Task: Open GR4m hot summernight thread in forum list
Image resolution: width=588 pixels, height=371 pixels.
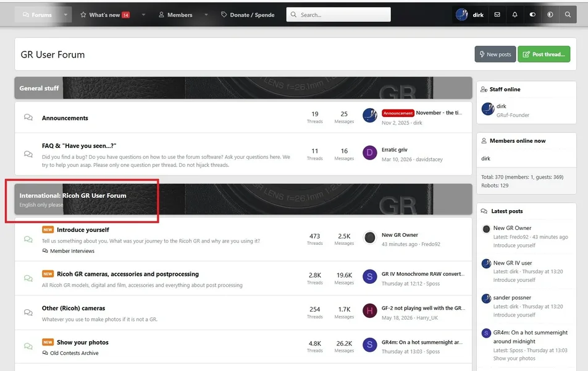Action: 422,342
